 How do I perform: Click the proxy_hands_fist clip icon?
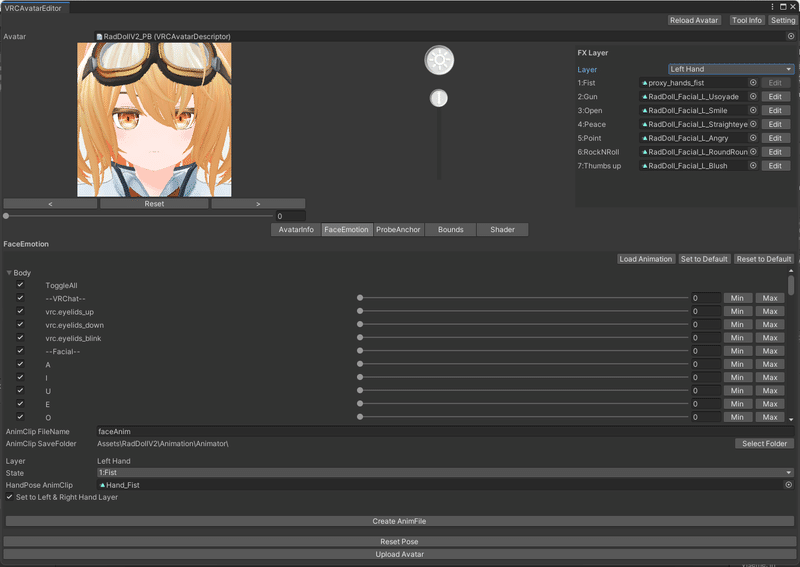coord(644,83)
